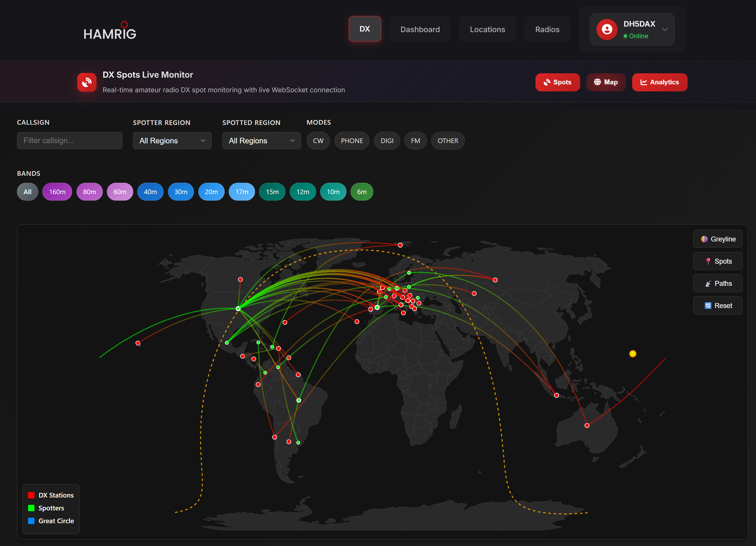Screen dimensions: 756x546
Task: Click the red DX dot in eastern Siberia
Action: [x=495, y=280]
